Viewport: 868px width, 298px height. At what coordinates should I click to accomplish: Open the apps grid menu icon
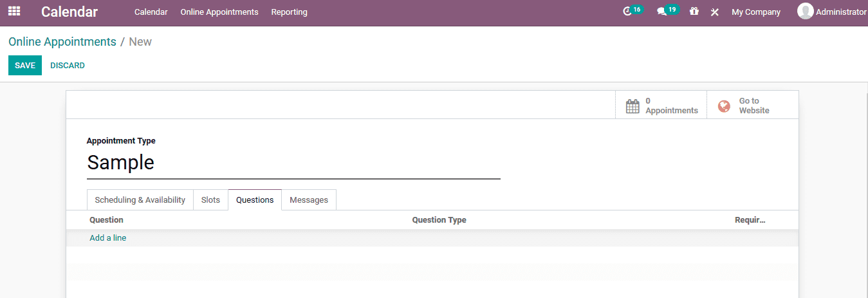(x=14, y=12)
